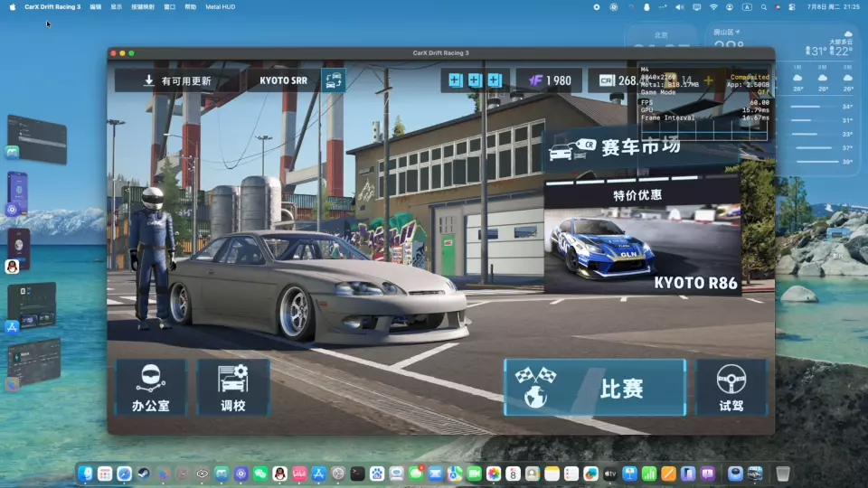This screenshot has height=488, width=868.
Task: Open Keynote in the Dock
Action: [630, 474]
